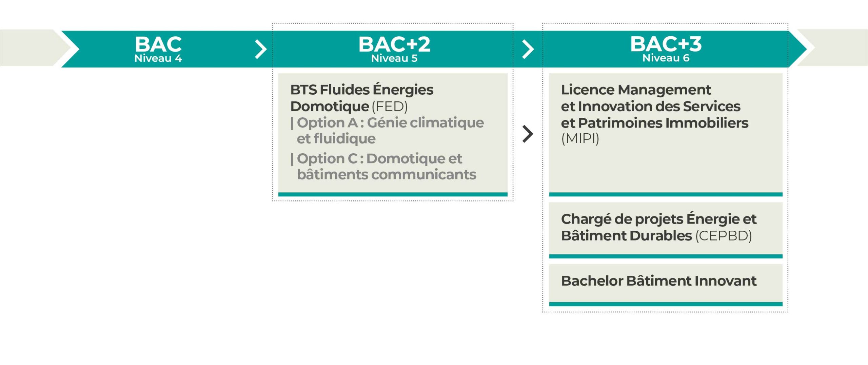Click the grey arrow shape right of BAC+3

coord(832,47)
